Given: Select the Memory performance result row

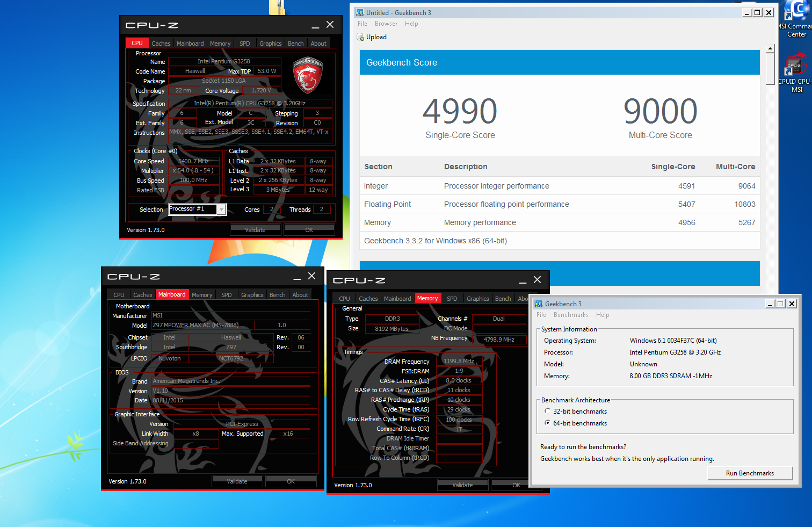Looking at the screenshot, I should point(560,222).
